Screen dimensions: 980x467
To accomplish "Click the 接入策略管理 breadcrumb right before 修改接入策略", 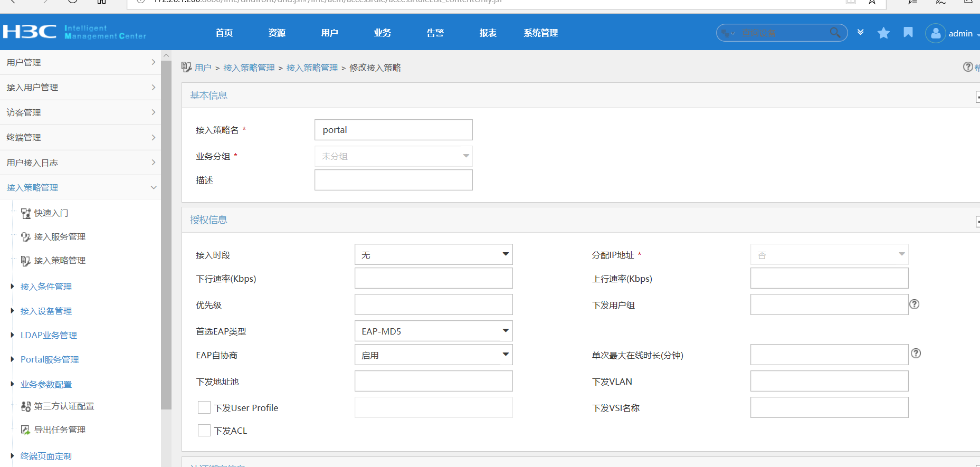I will point(312,68).
